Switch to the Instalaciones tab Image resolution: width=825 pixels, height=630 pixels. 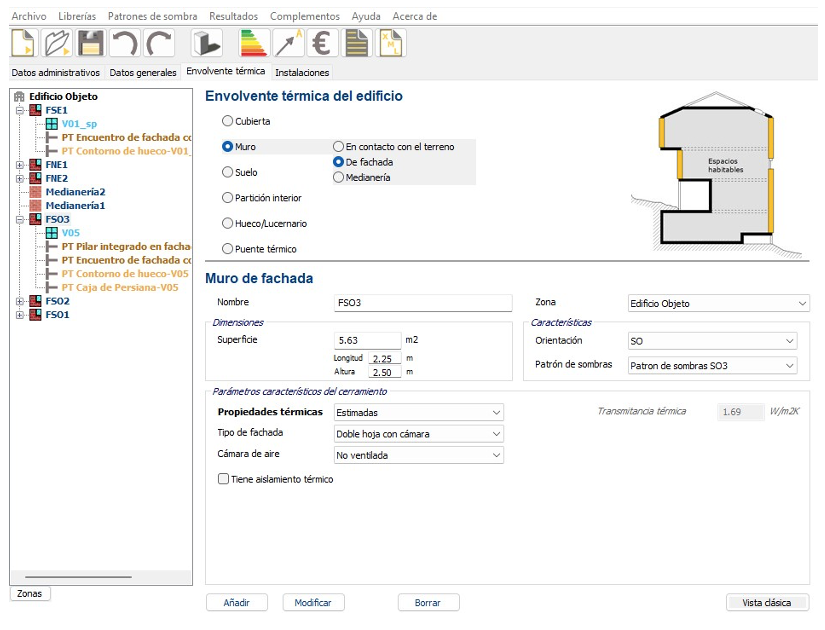pos(302,72)
